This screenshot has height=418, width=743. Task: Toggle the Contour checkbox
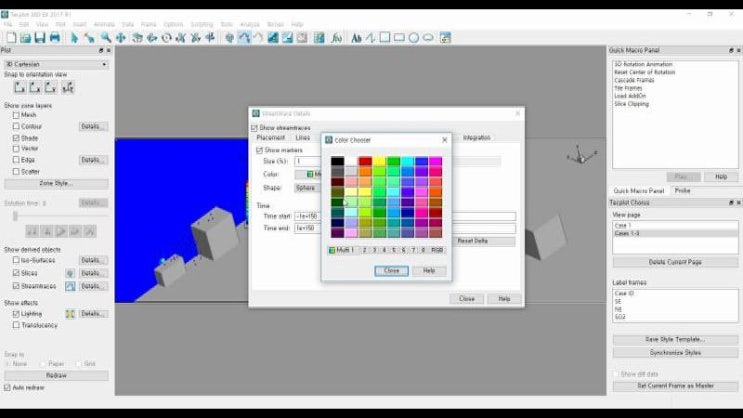coord(16,127)
